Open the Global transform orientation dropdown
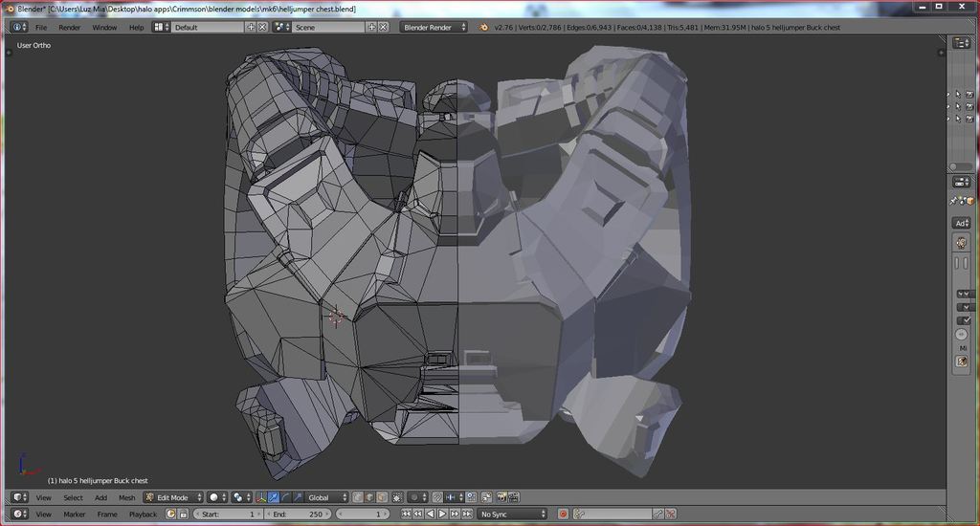This screenshot has height=526, width=980. 327,497
